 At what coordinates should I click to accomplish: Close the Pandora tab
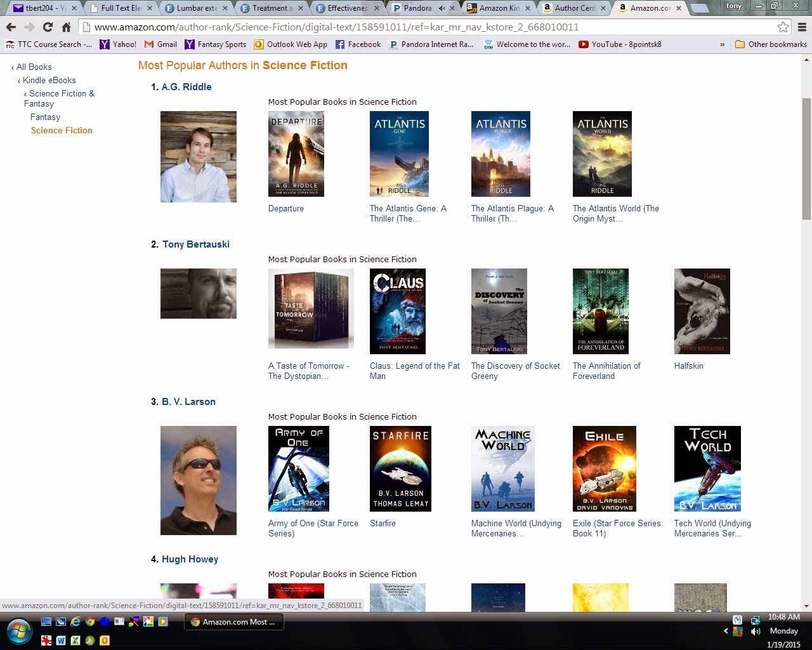pyautogui.click(x=451, y=8)
